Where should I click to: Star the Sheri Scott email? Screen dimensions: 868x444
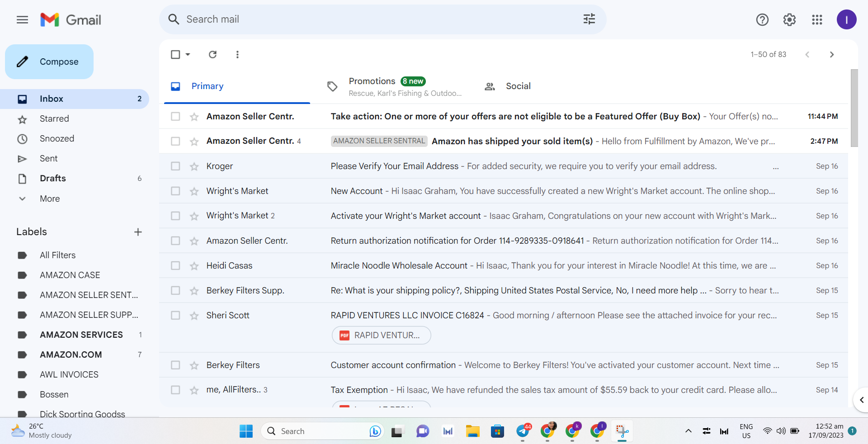click(x=194, y=316)
